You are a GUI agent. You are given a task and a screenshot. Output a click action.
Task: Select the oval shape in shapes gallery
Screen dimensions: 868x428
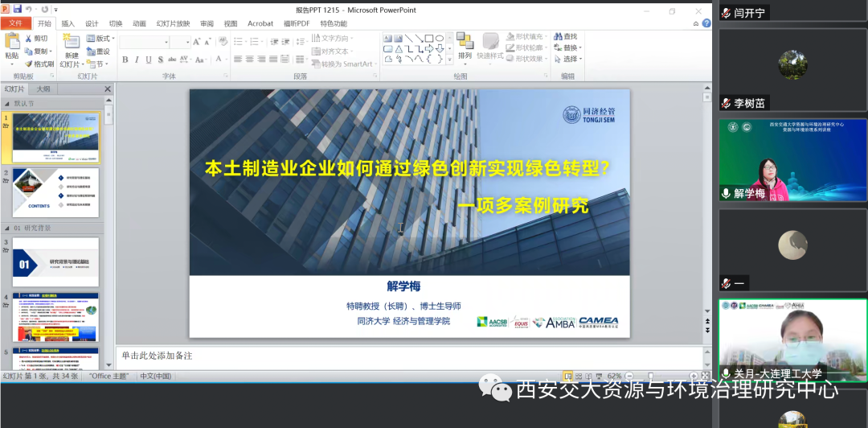(440, 38)
